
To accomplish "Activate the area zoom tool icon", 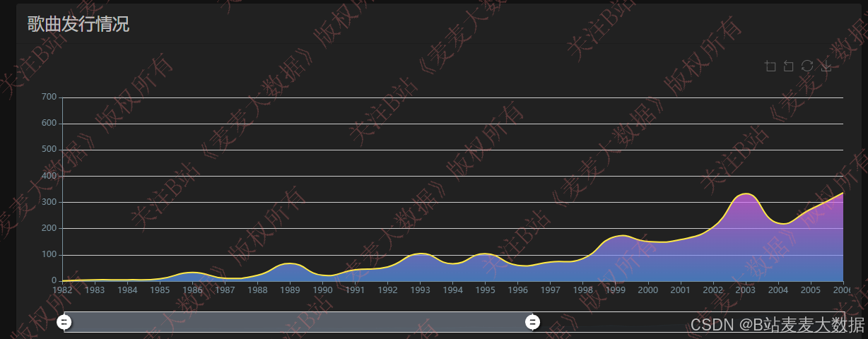I will point(770,66).
